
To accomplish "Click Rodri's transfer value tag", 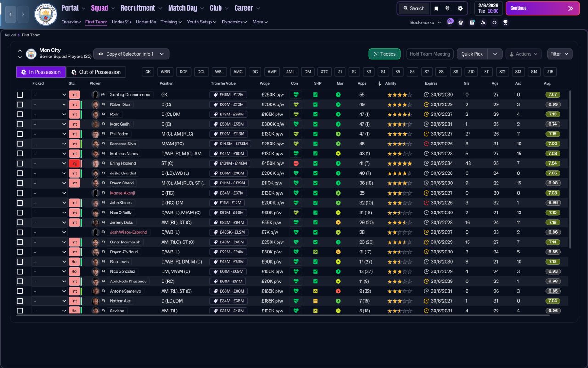I will coord(229,114).
